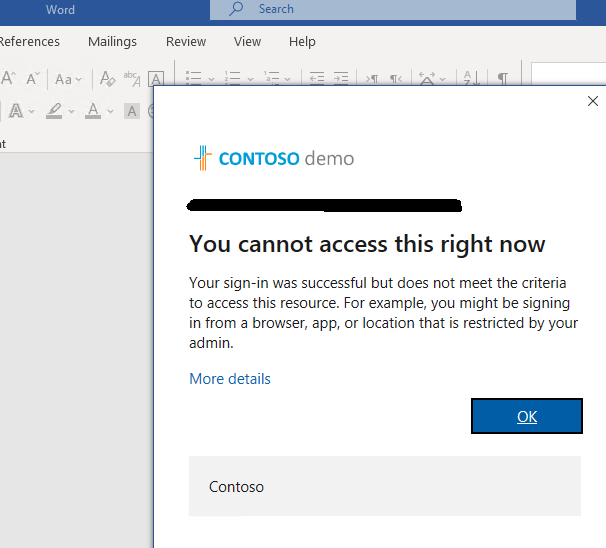Click the Word title text
This screenshot has height=548, width=606.
coord(60,10)
